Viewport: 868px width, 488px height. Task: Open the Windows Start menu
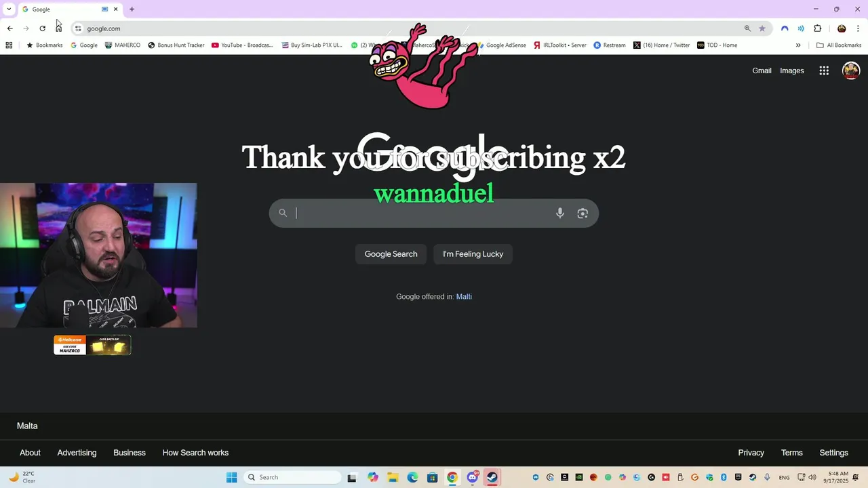tap(231, 477)
